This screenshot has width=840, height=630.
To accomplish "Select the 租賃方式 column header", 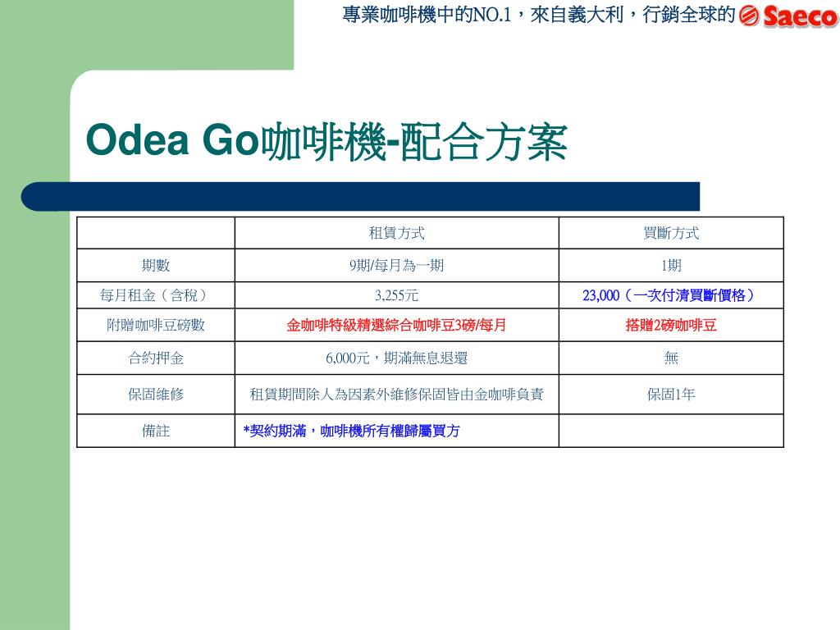I will click(396, 233).
